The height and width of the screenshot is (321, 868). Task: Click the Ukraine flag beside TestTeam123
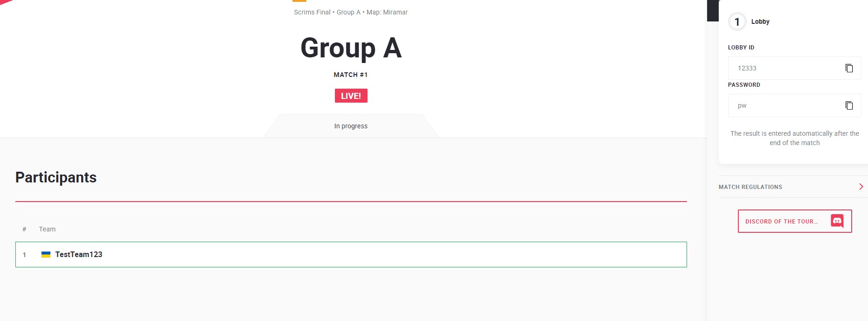click(x=46, y=254)
